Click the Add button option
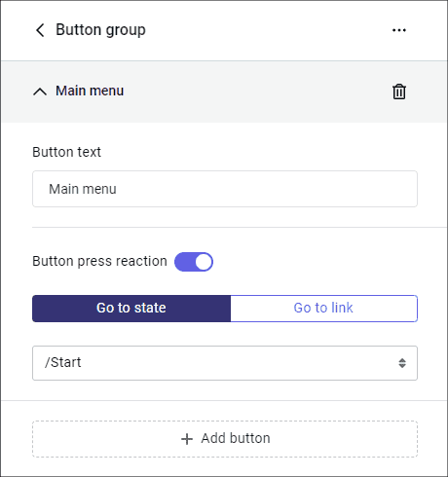Image resolution: width=448 pixels, height=477 pixels. click(x=225, y=439)
